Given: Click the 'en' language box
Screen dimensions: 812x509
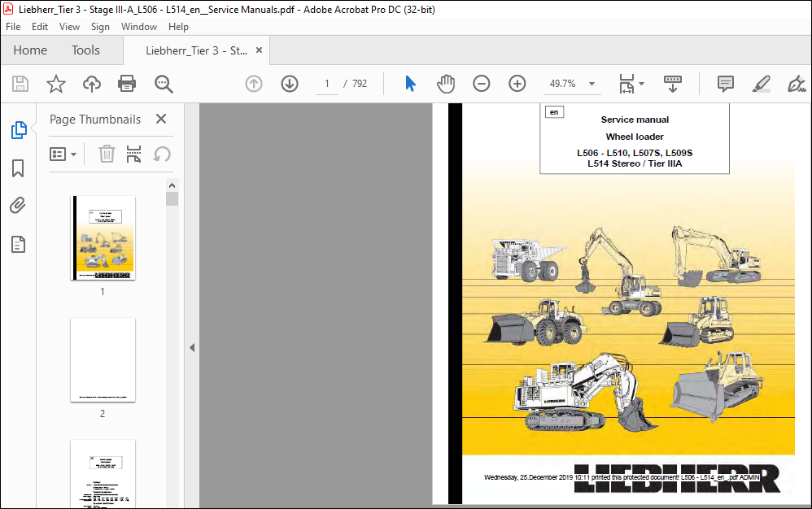Looking at the screenshot, I should pyautogui.click(x=554, y=112).
